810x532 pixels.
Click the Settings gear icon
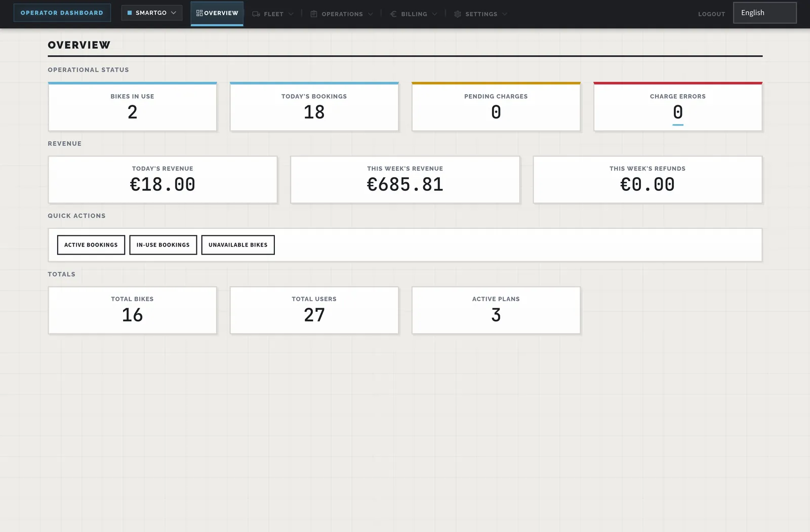coord(458,14)
